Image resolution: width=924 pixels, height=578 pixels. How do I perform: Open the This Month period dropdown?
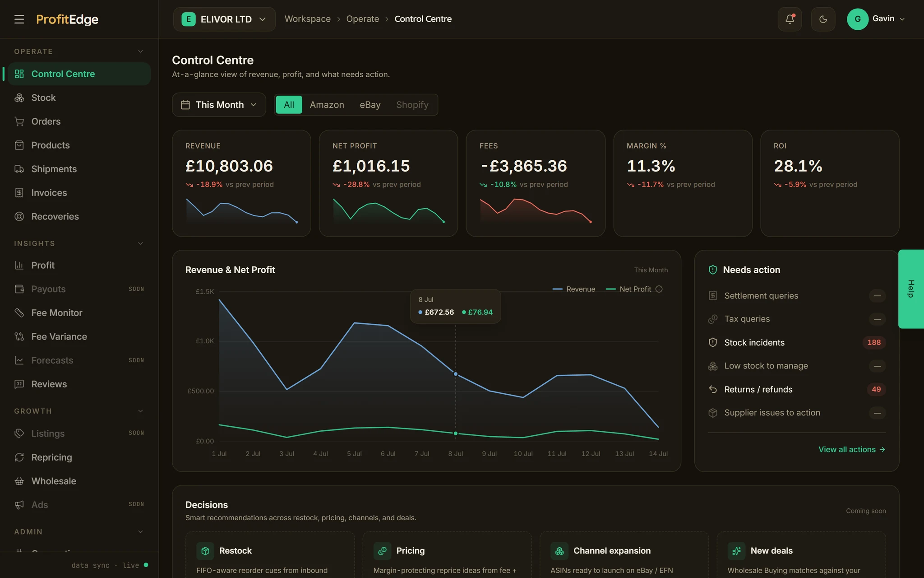(219, 105)
